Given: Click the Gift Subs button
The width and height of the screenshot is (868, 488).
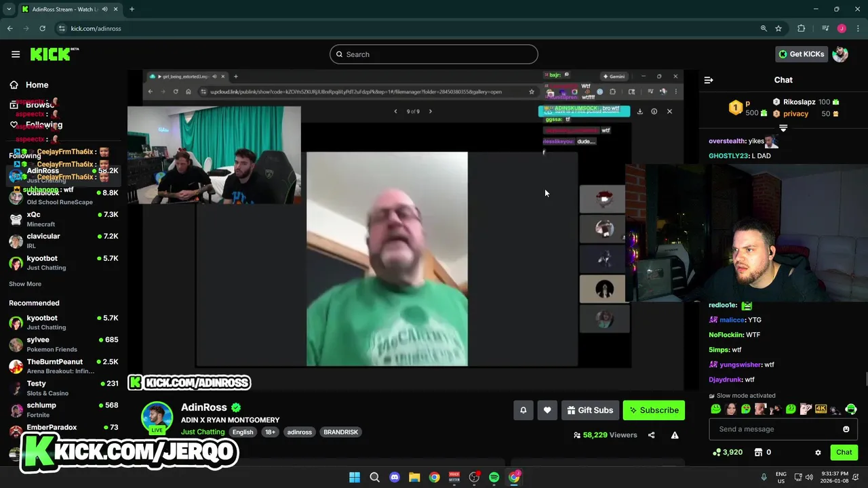Looking at the screenshot, I should click(x=590, y=410).
